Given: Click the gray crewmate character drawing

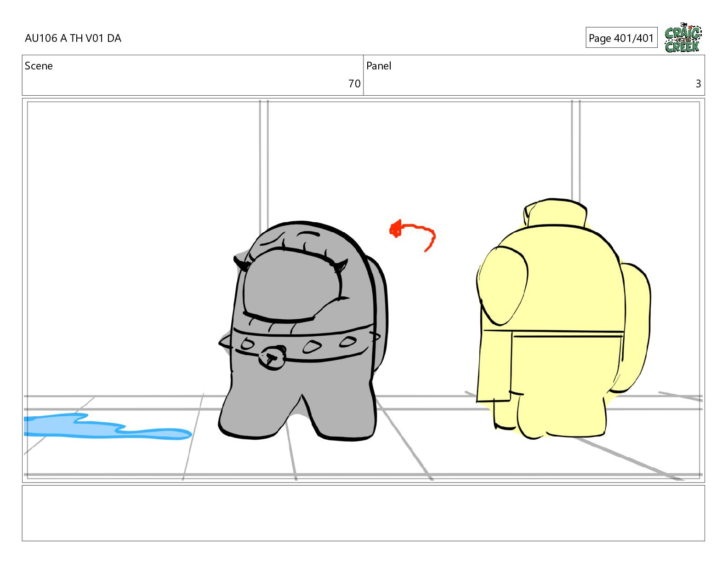Looking at the screenshot, I should point(303,330).
